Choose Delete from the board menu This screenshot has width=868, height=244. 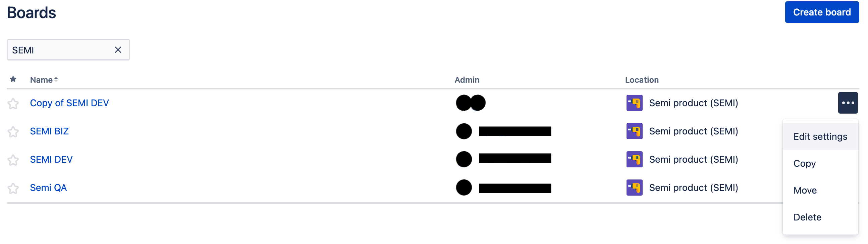click(807, 217)
